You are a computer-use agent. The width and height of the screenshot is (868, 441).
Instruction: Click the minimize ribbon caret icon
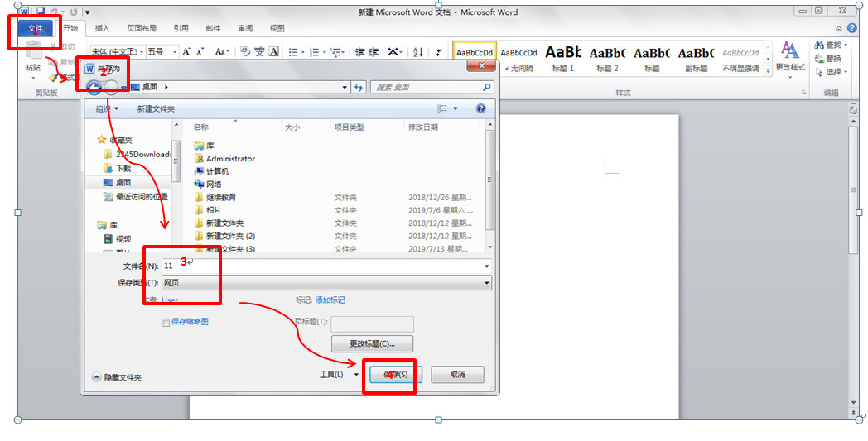point(839,28)
